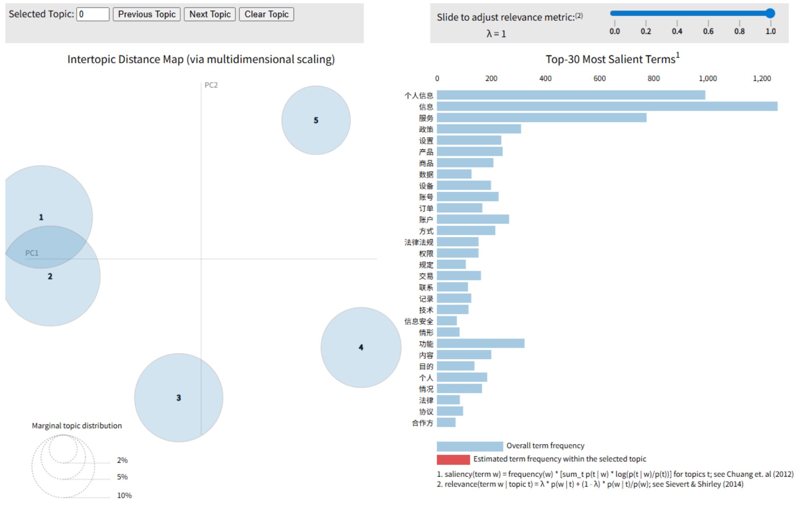Click the blue overall frequency legend swatch

(470, 446)
